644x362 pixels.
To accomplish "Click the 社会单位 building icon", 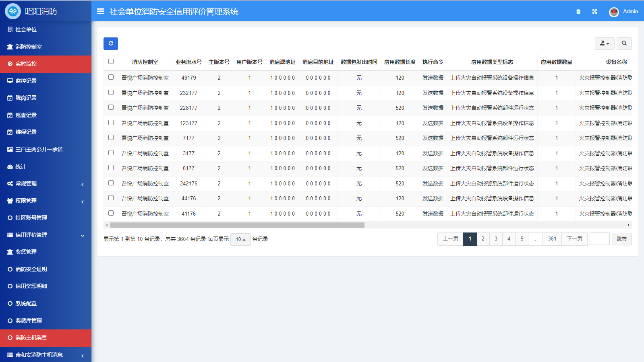I will point(10,29).
